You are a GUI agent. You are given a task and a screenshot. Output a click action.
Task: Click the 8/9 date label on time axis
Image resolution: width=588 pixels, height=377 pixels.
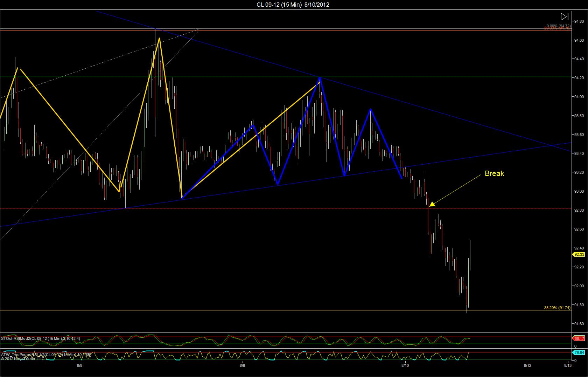coord(242,365)
